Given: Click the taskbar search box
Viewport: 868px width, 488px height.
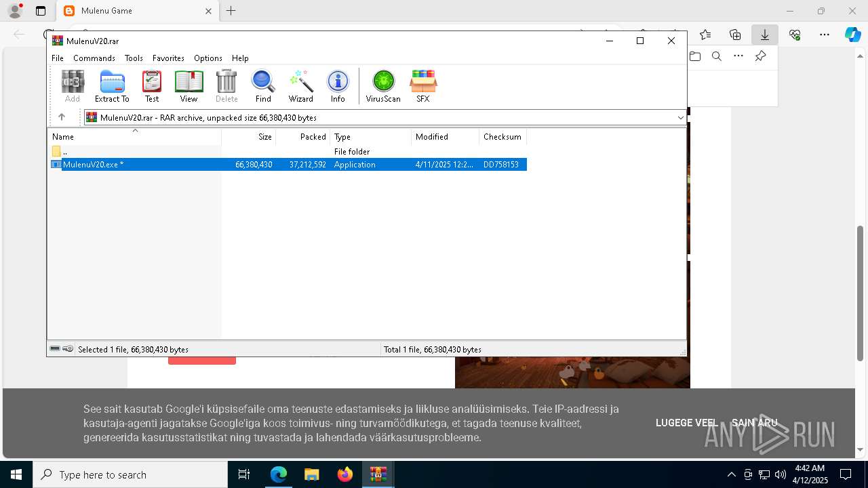Looking at the screenshot, I should click(x=130, y=474).
